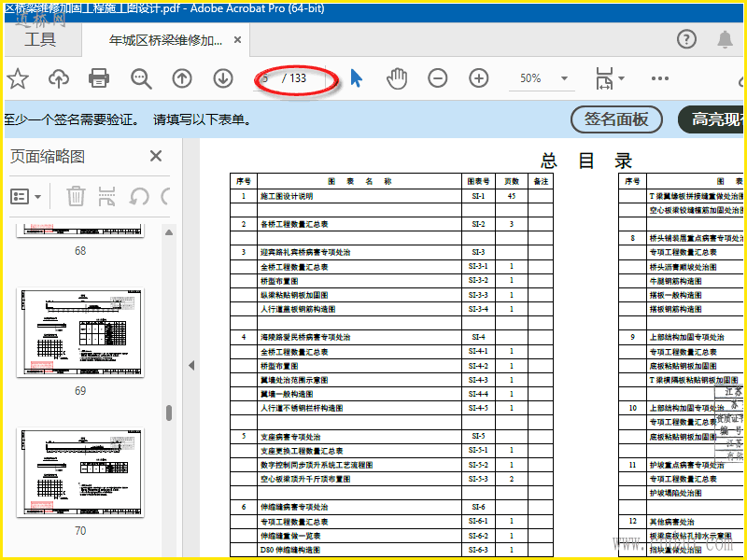Image resolution: width=747 pixels, height=560 pixels.
Task: Select the hand pan tool
Action: tap(396, 78)
